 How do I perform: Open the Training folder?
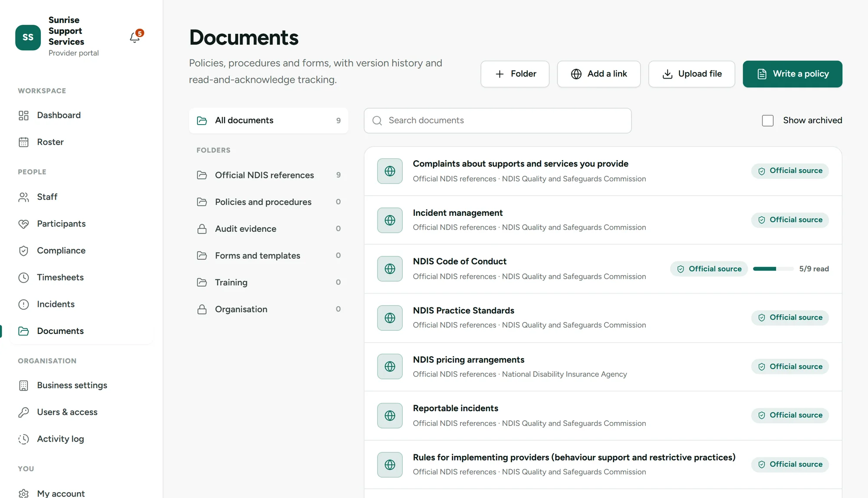tap(269, 282)
